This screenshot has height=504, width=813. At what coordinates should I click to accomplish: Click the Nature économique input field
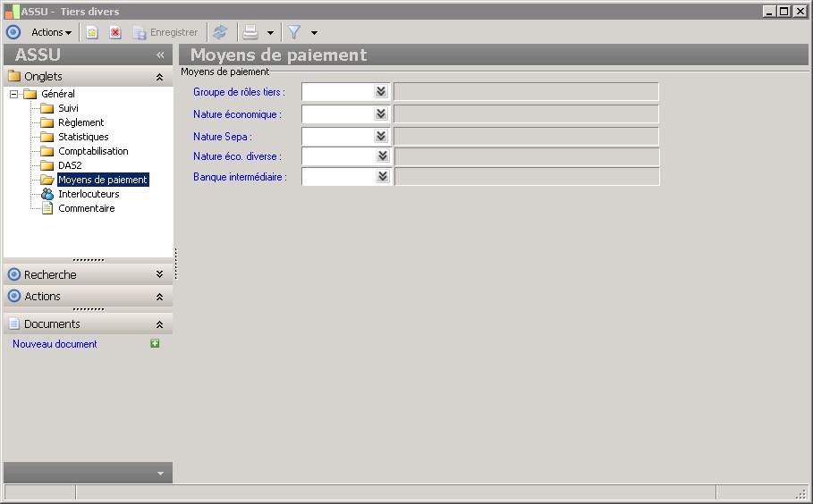click(x=338, y=114)
